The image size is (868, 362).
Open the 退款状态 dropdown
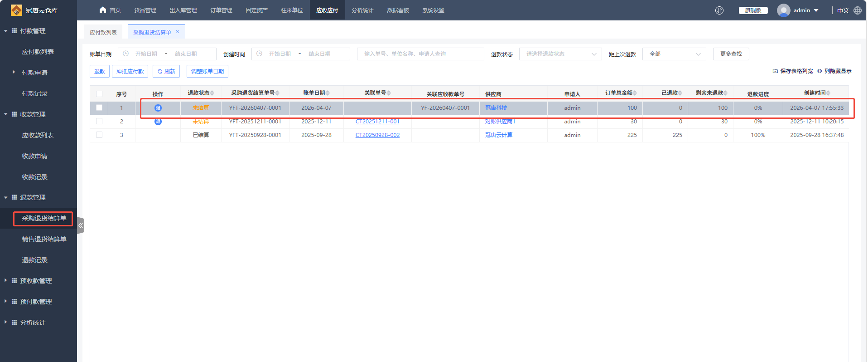point(560,54)
